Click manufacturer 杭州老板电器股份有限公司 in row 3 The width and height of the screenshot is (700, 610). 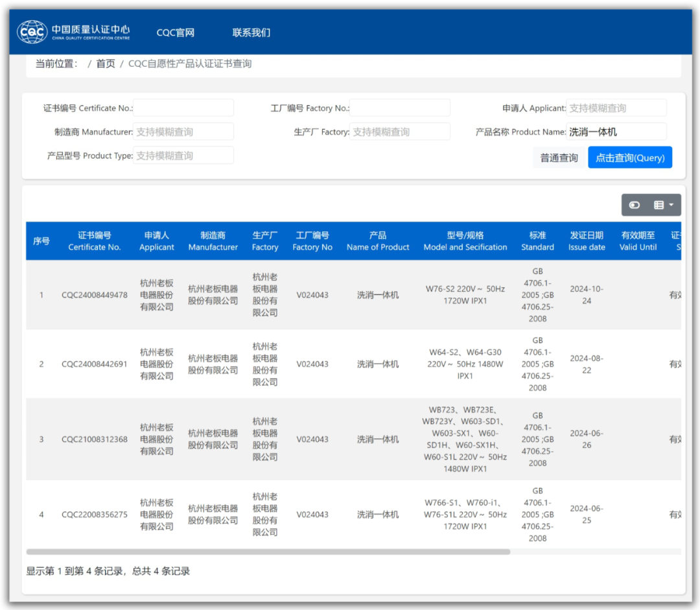coord(213,440)
